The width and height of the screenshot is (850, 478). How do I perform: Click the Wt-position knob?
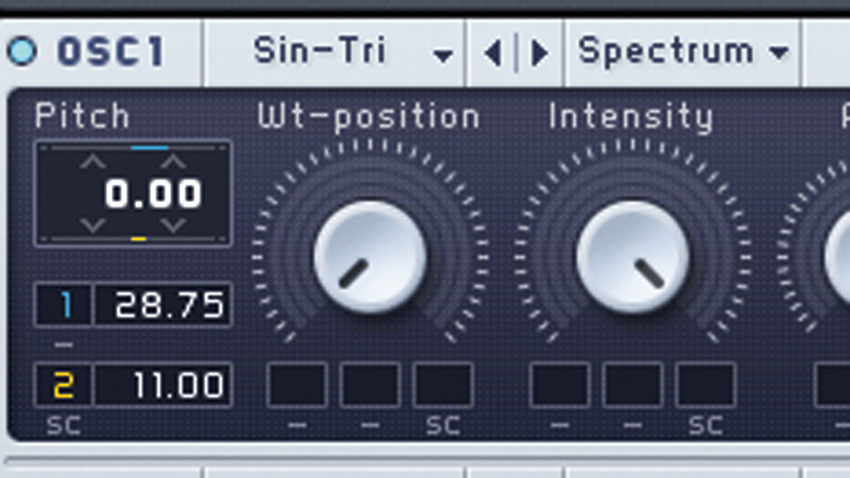(370, 256)
